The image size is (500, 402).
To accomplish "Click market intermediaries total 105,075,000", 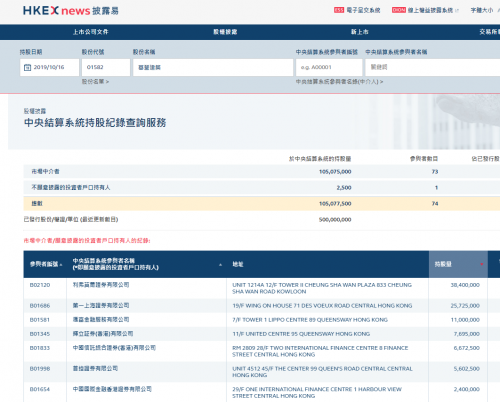I will click(335, 172).
